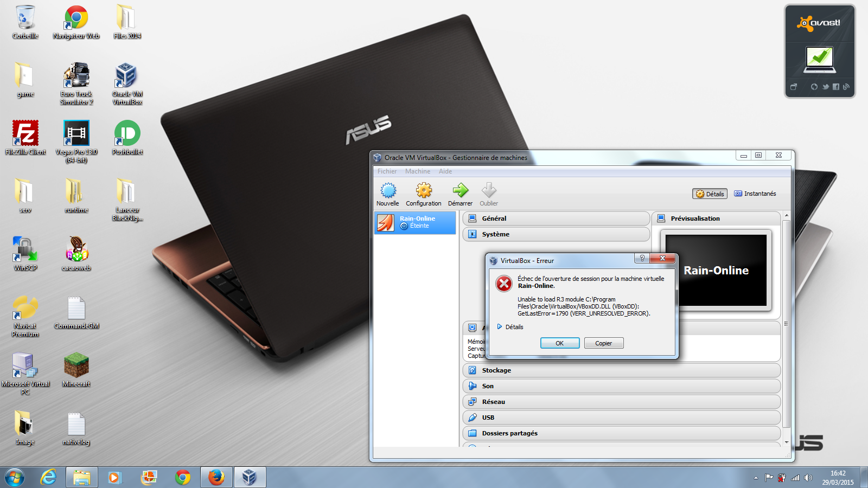Click the Twitter icon on Avast gadget

click(825, 87)
